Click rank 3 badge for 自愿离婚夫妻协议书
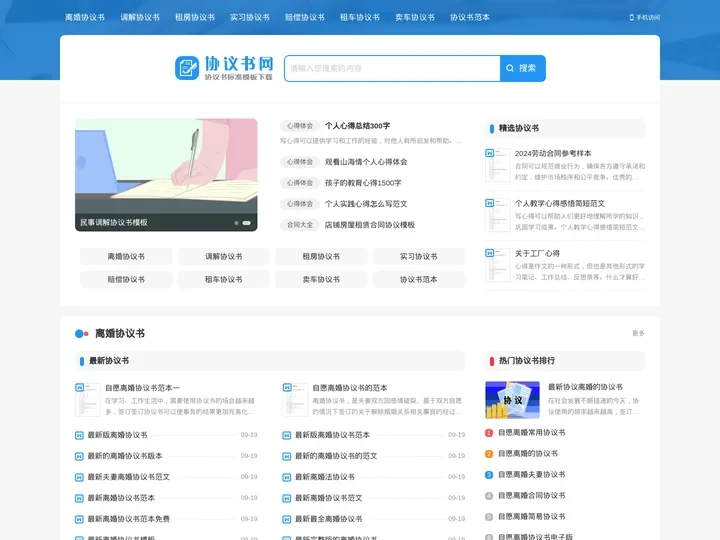This screenshot has height=540, width=720. (x=489, y=475)
